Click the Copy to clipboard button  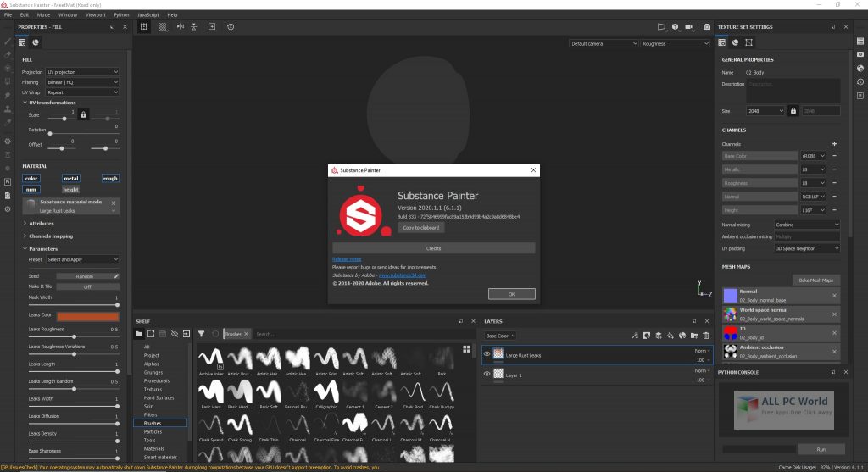tap(420, 227)
